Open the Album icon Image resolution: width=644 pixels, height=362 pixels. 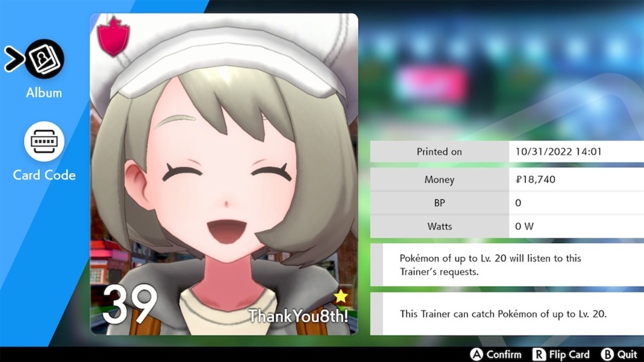point(44,59)
